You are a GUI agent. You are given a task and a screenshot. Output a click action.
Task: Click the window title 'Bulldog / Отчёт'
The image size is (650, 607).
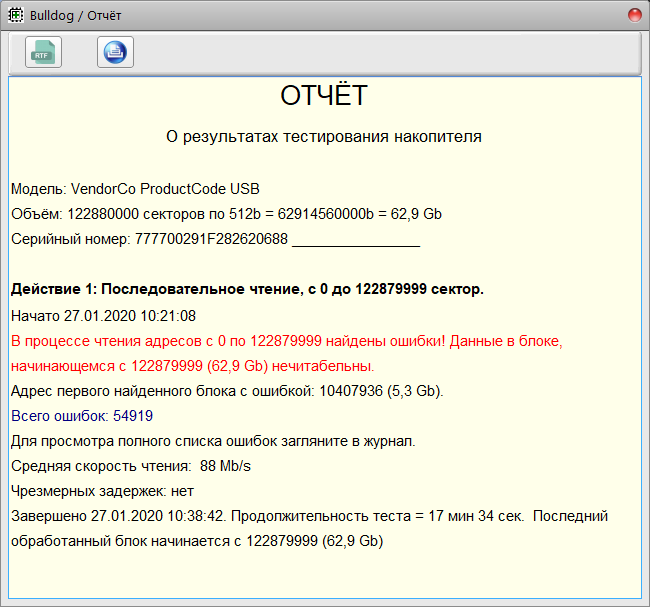75,16
